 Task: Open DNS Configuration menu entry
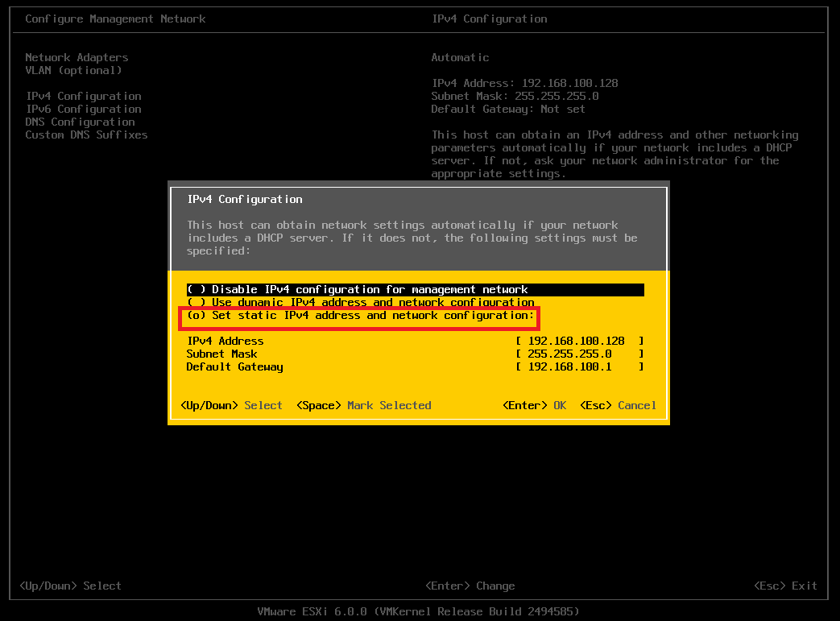(80, 122)
